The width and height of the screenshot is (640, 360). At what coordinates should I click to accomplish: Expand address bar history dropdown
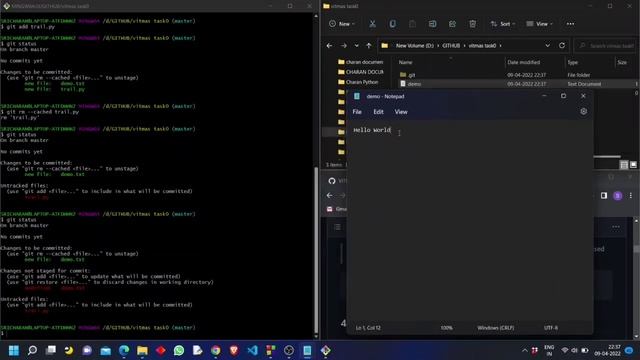point(547,46)
